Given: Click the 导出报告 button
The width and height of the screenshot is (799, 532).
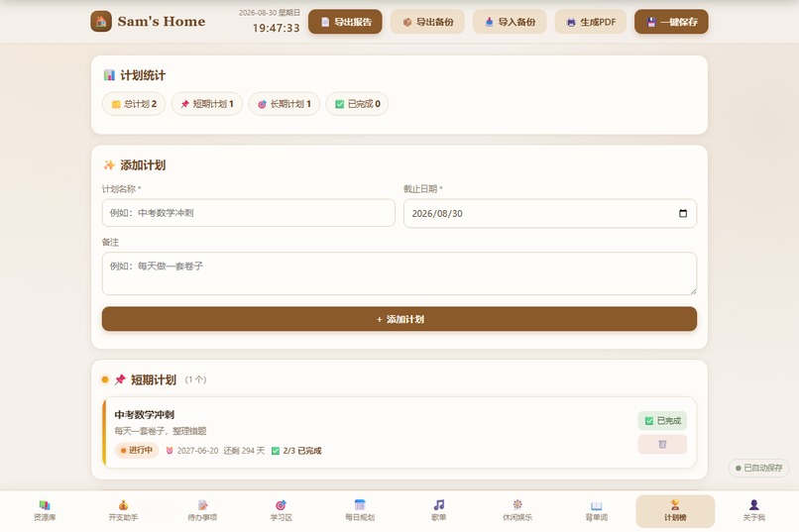Looking at the screenshot, I should point(345,22).
